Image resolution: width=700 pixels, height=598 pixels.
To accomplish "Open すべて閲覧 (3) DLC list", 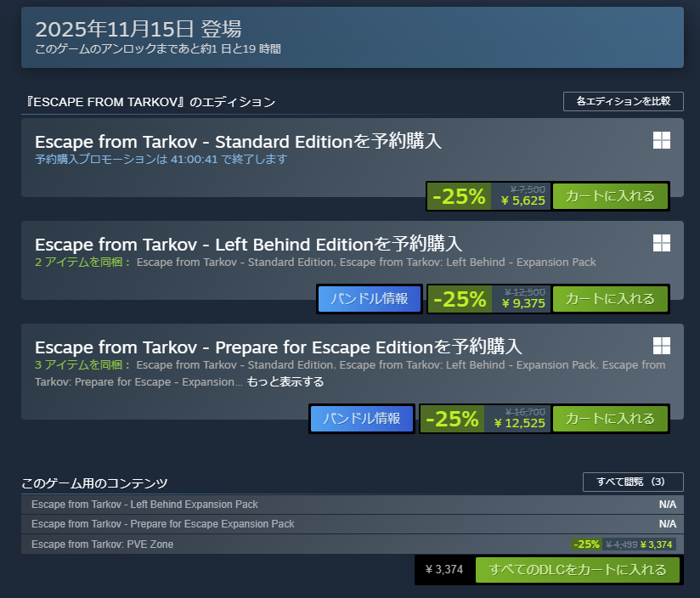I will 633,482.
